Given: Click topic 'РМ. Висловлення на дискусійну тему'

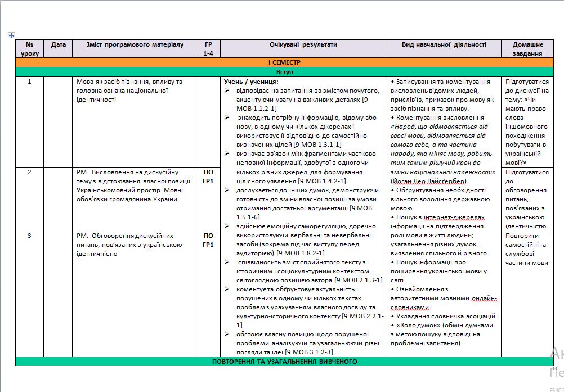Looking at the screenshot, I should click(x=134, y=186).
